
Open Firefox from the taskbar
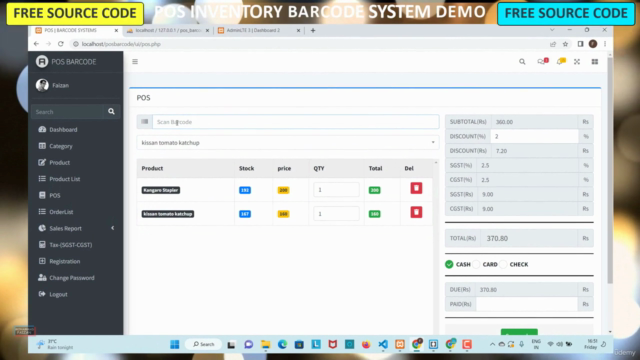coord(366,344)
